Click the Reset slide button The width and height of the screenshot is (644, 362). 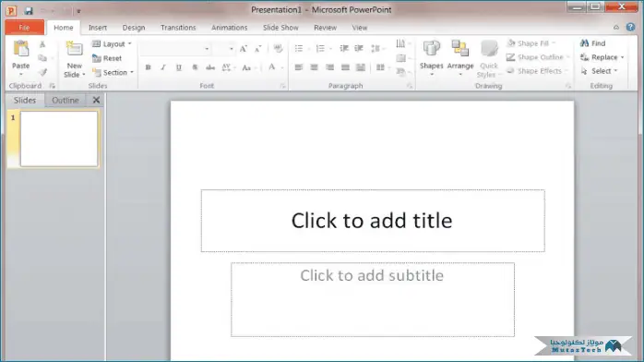click(107, 58)
